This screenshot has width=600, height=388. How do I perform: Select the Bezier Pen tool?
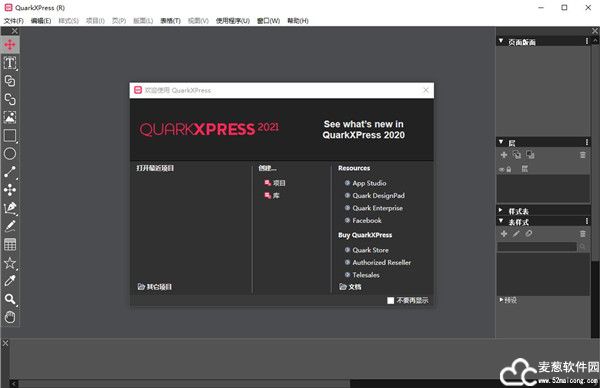tap(10, 208)
